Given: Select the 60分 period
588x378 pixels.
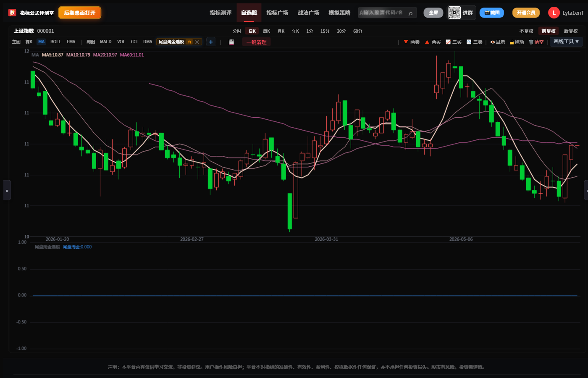Looking at the screenshot, I should (358, 31).
